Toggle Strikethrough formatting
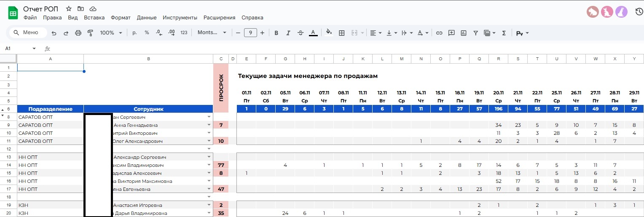This screenshot has height=217, width=644. [301, 33]
